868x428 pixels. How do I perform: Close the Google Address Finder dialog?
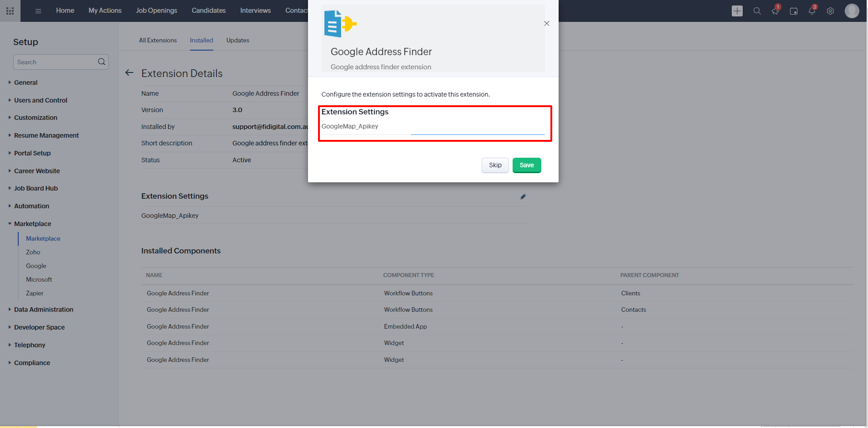(547, 24)
